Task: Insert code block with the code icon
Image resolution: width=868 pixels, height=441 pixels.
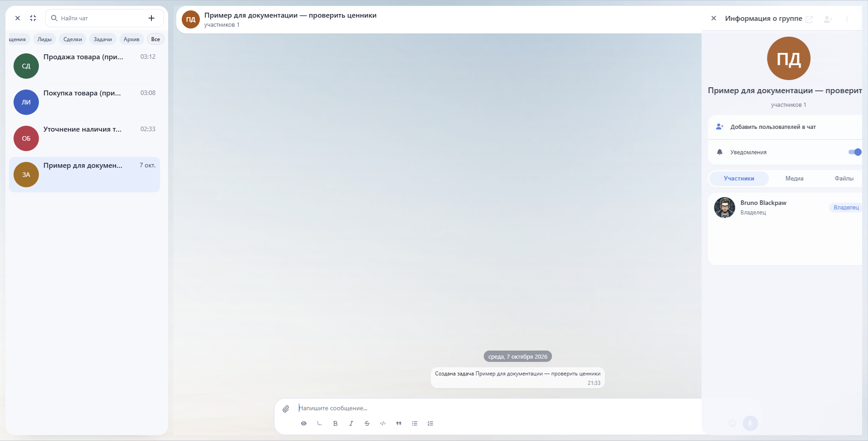Action: [x=383, y=423]
